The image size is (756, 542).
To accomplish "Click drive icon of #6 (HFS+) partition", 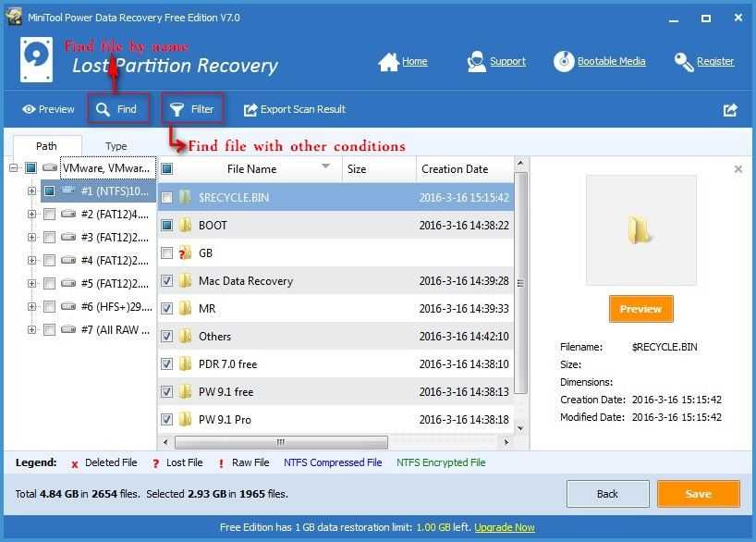I will point(68,306).
